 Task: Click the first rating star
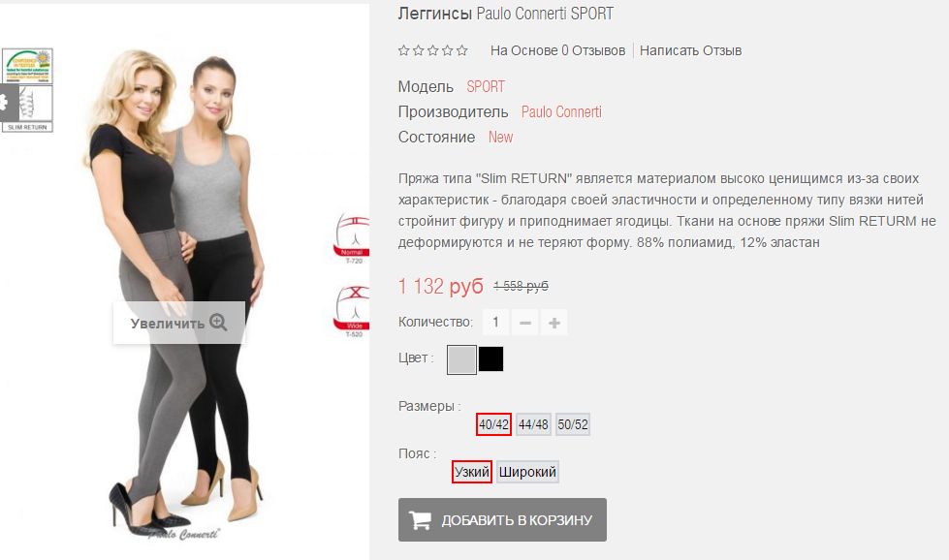(x=403, y=50)
